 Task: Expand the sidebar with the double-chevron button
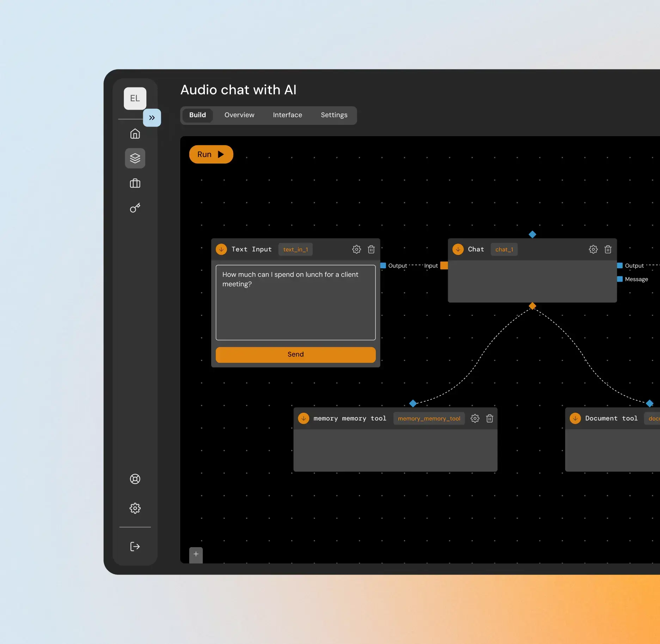(x=152, y=118)
